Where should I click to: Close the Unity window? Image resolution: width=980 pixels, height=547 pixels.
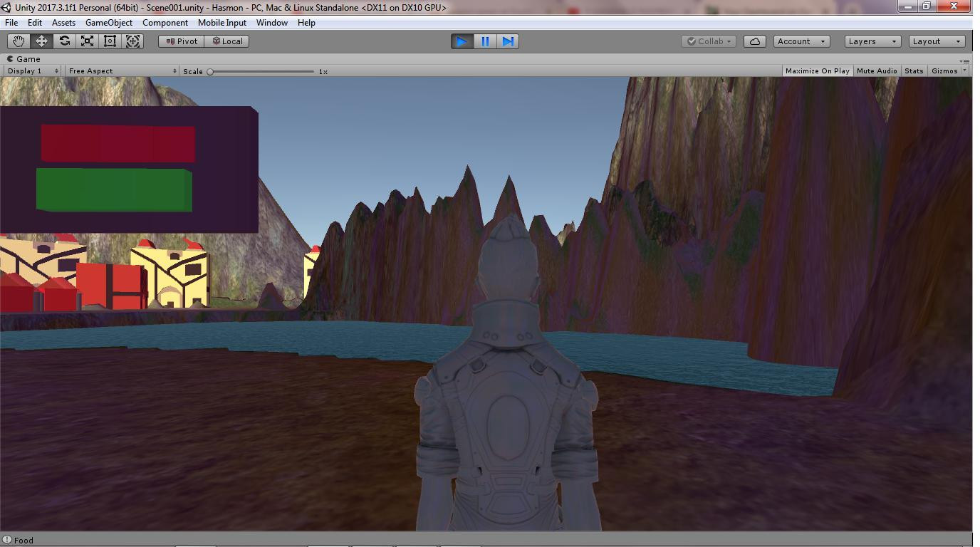pyautogui.click(x=954, y=6)
